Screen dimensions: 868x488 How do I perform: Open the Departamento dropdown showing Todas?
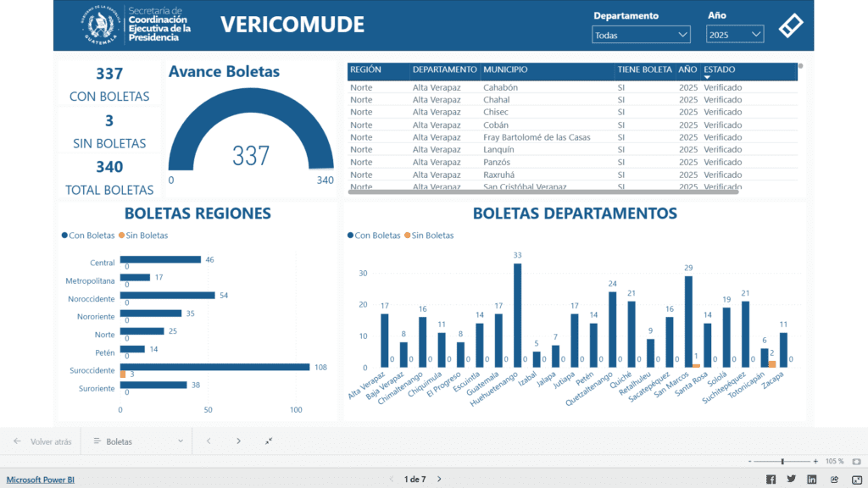(x=641, y=35)
